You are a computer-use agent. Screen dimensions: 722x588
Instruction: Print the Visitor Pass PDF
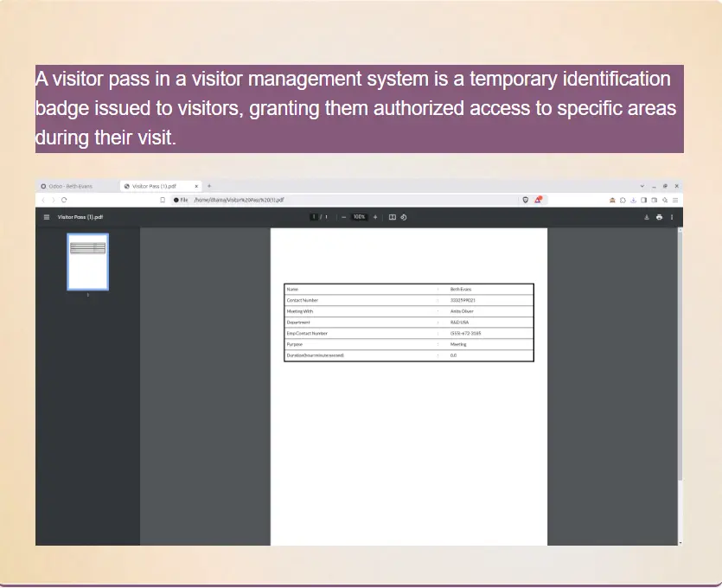(x=659, y=217)
